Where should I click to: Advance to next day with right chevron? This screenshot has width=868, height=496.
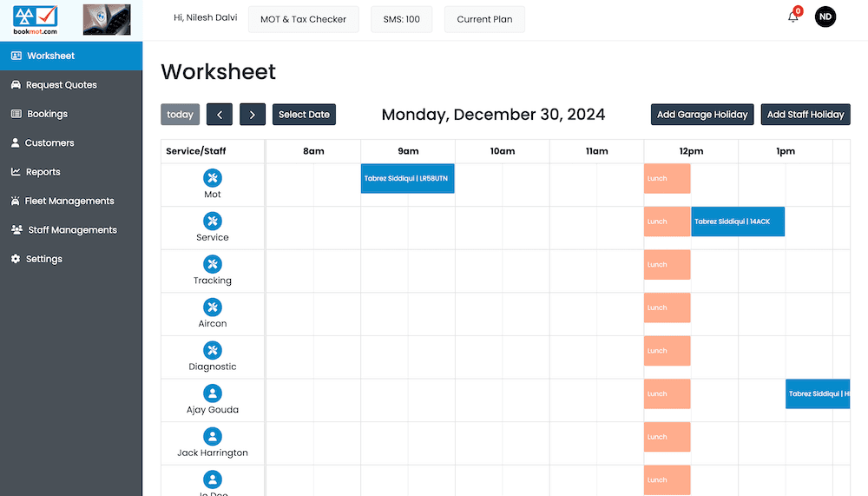[253, 115]
